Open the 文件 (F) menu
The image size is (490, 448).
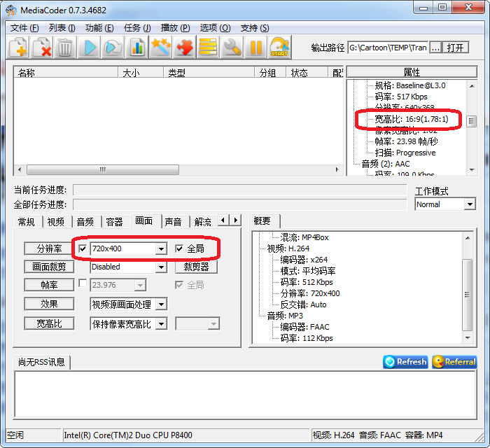(x=24, y=28)
